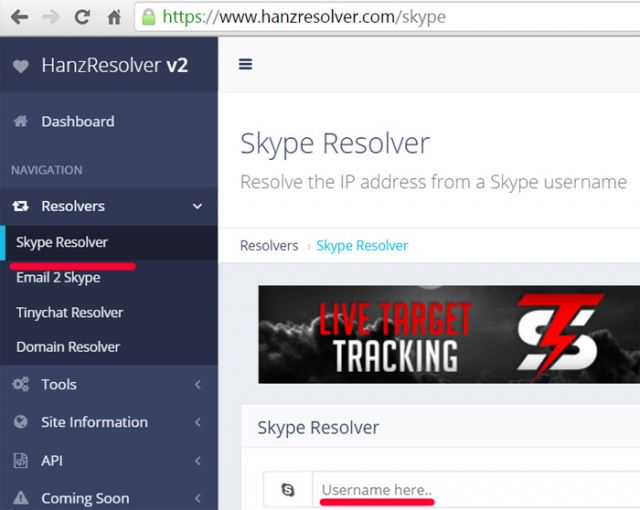Viewport: 640px width, 510px height.
Task: Click the Resolvers breadcrumb link
Action: [x=269, y=245]
